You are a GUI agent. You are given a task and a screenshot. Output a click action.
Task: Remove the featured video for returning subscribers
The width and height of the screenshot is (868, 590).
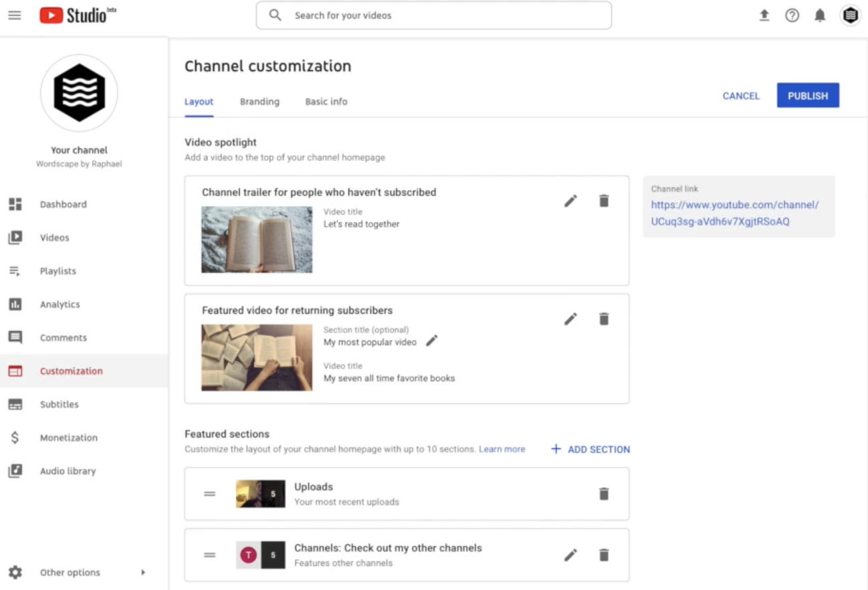[x=604, y=319]
